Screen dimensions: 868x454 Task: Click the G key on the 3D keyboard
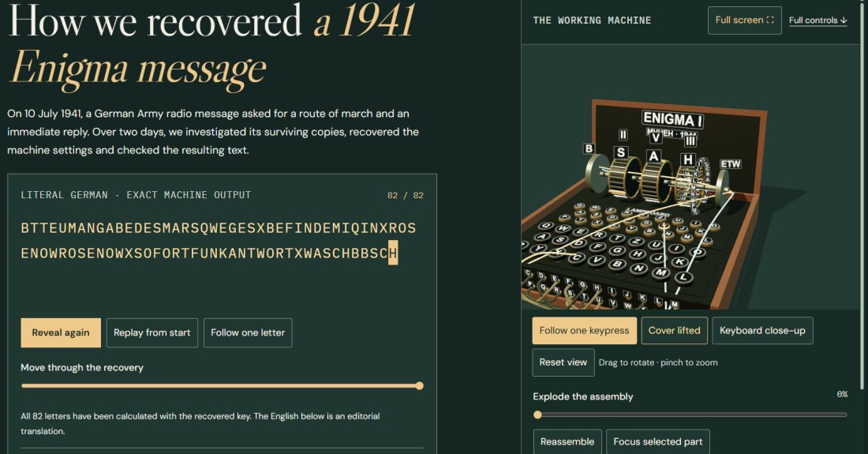[x=617, y=251]
